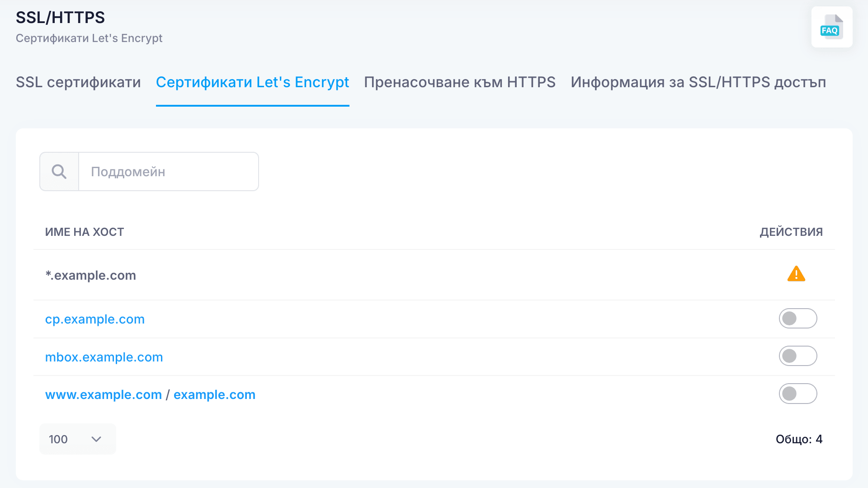Click the ДЕЙСТВИЯ column header
The width and height of the screenshot is (868, 488).
pos(791,232)
